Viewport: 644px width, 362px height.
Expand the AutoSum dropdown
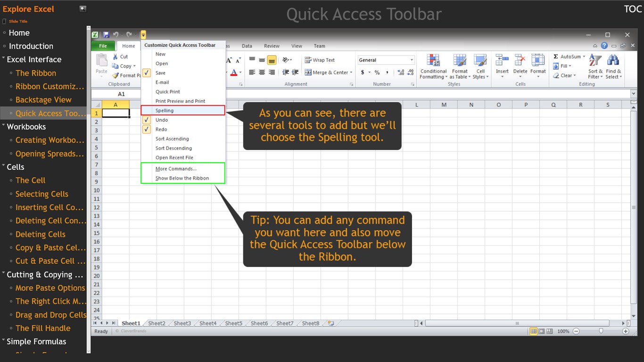click(x=584, y=57)
